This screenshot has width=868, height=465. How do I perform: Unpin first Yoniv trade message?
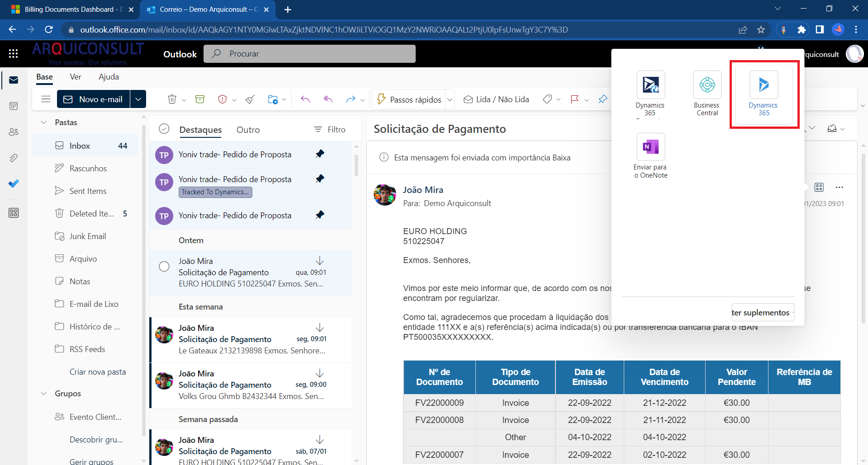[x=320, y=154]
